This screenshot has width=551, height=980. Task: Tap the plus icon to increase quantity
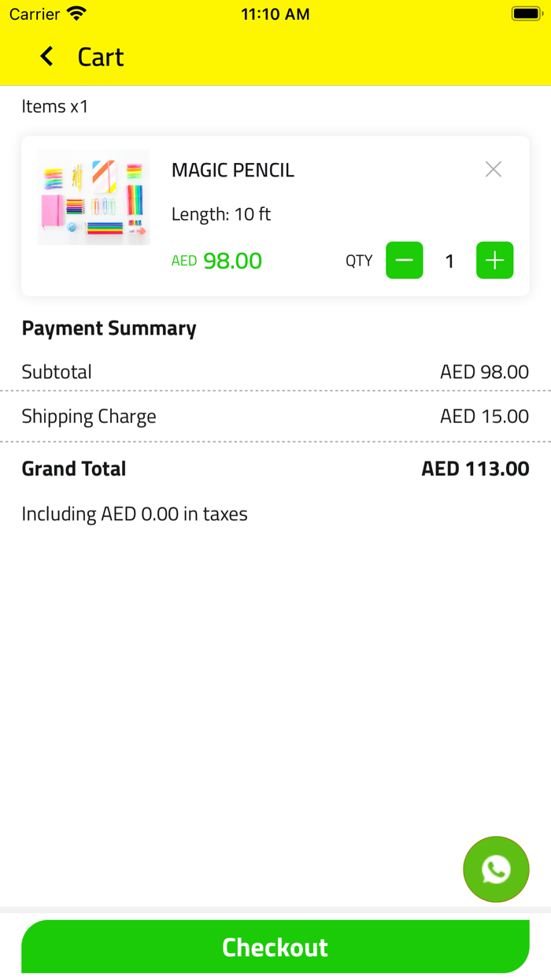click(x=494, y=260)
